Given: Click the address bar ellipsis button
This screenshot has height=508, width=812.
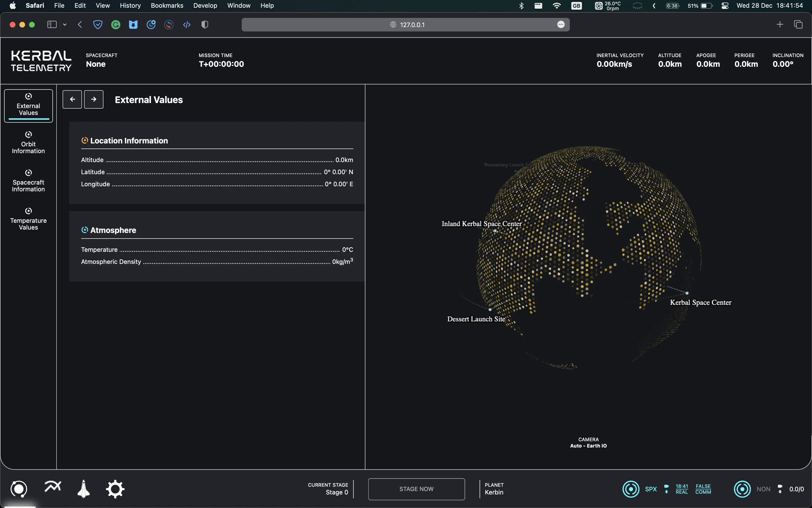Looking at the screenshot, I should tap(561, 24).
